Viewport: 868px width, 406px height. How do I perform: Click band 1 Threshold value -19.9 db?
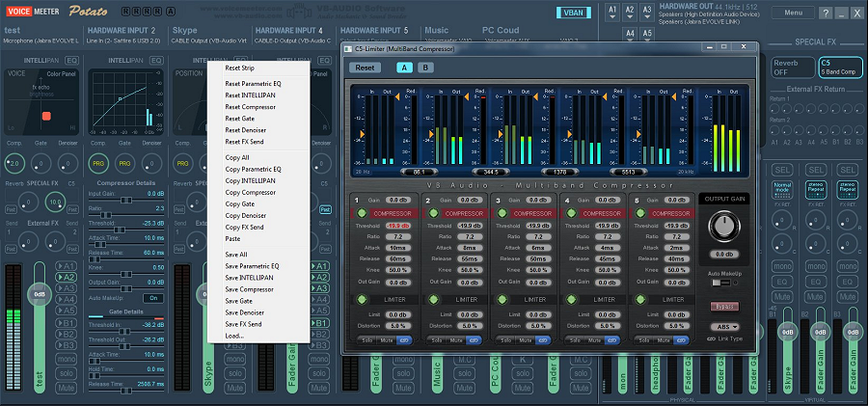398,226
